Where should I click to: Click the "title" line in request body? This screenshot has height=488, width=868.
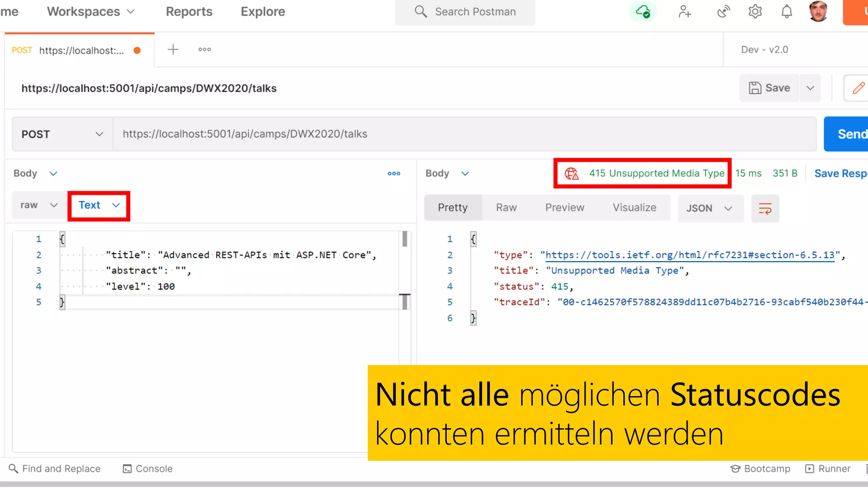241,255
